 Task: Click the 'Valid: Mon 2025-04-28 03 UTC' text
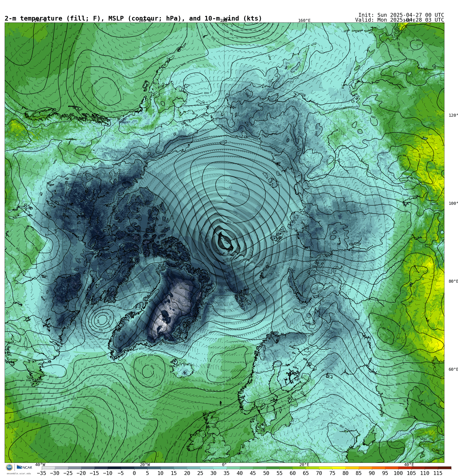(399, 20)
